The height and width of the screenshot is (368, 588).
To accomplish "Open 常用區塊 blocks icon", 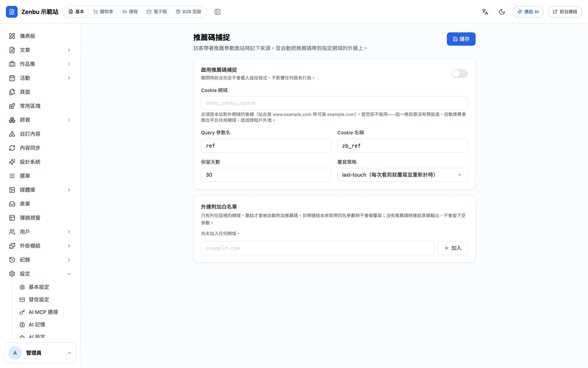I will [12, 106].
